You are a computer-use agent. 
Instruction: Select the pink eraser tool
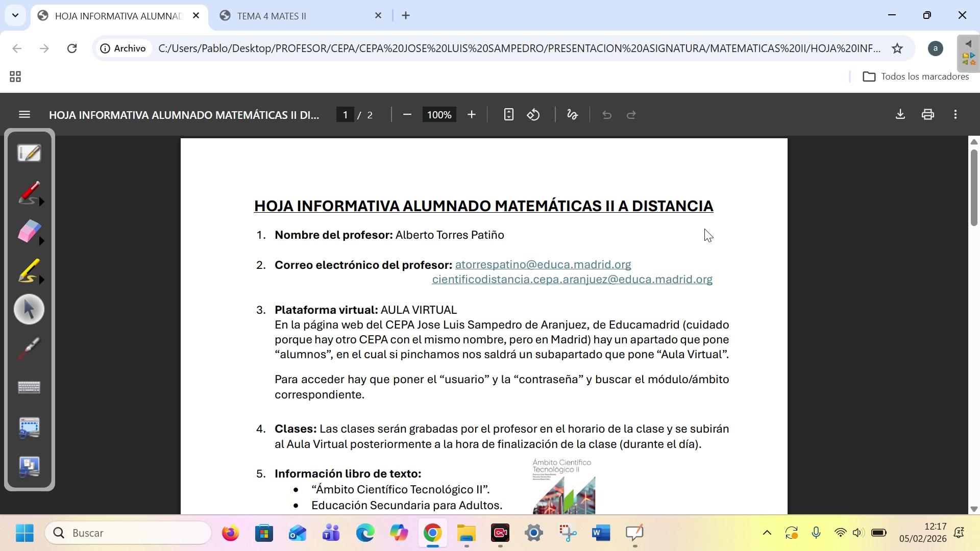coord(28,232)
